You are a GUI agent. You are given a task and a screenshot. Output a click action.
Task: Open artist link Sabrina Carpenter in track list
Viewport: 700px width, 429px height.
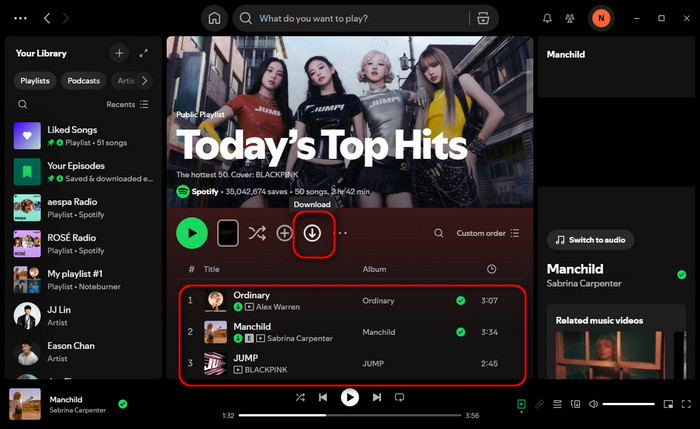tap(300, 338)
